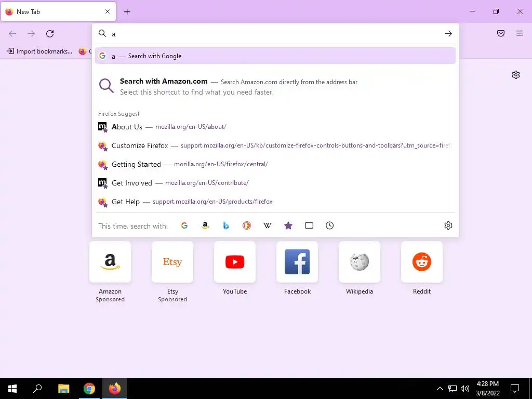The width and height of the screenshot is (532, 399).
Task: Open new tab personalize gear icon
Action: coord(516,75)
